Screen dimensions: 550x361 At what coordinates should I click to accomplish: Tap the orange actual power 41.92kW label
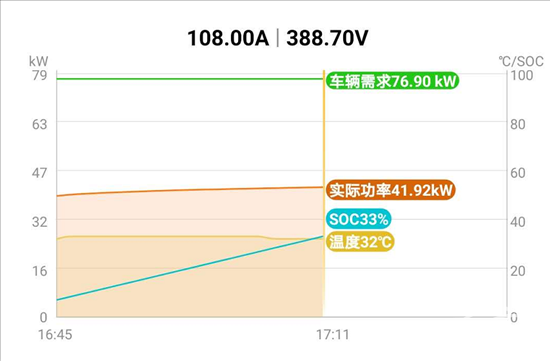click(x=390, y=190)
